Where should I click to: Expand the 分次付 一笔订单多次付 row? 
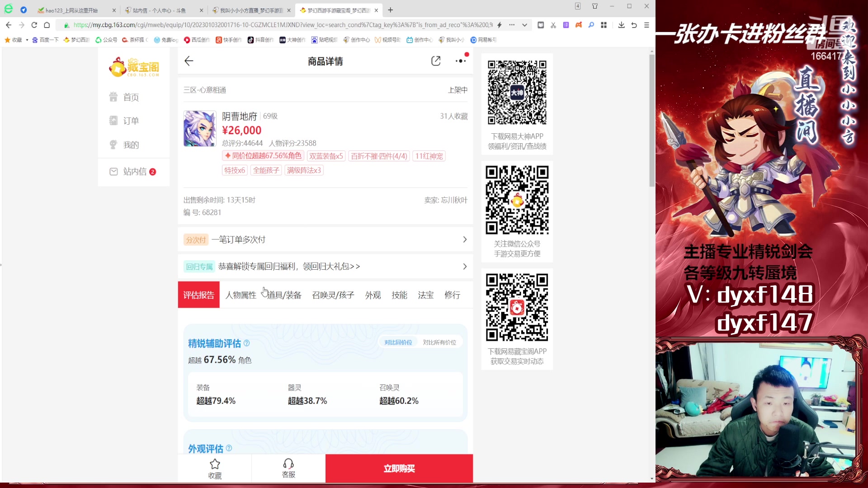click(x=325, y=239)
